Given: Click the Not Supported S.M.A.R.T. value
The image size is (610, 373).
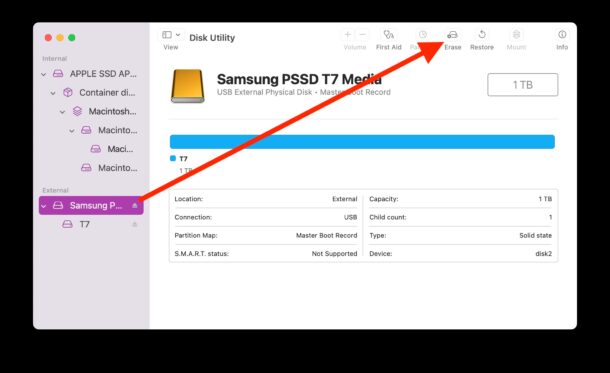Looking at the screenshot, I should pos(334,254).
